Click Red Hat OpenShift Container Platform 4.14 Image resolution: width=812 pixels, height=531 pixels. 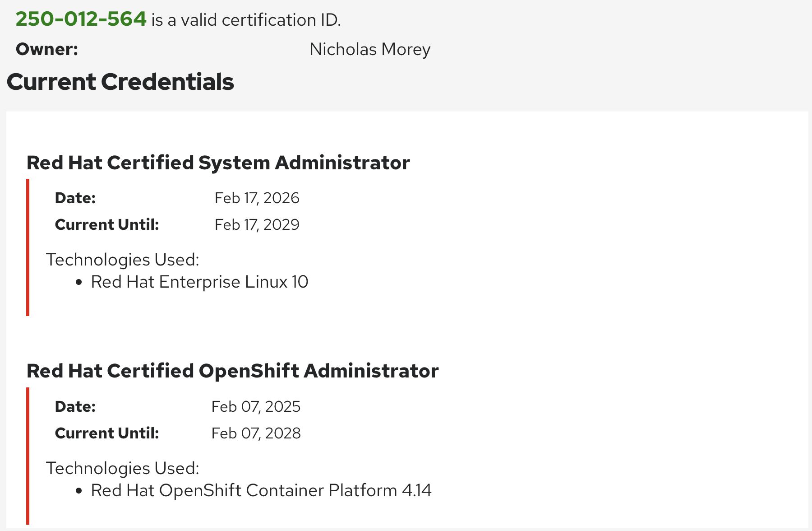pyautogui.click(x=261, y=490)
